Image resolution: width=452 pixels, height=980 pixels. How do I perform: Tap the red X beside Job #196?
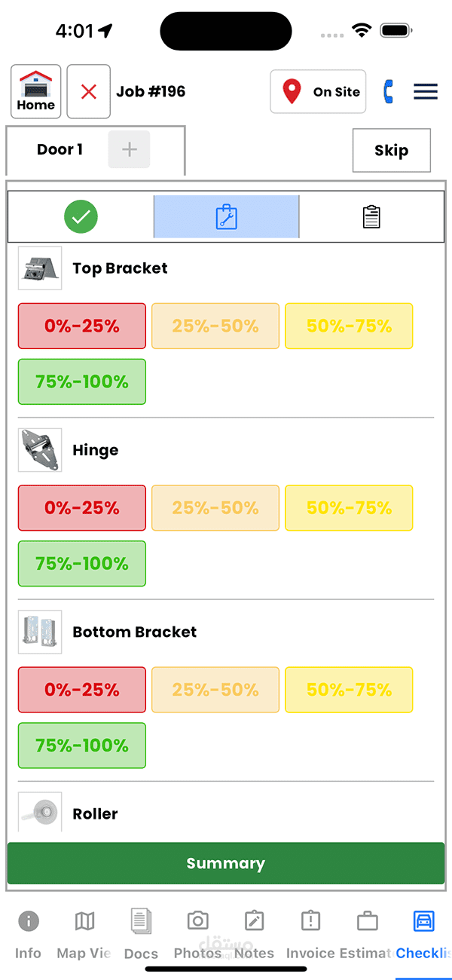point(89,92)
